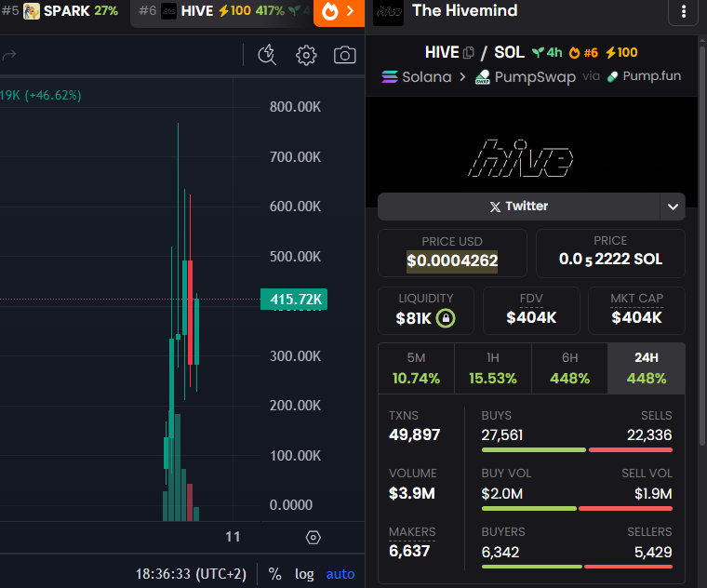This screenshot has width=707, height=588.
Task: Click the Solana chain icon
Action: pyautogui.click(x=390, y=77)
